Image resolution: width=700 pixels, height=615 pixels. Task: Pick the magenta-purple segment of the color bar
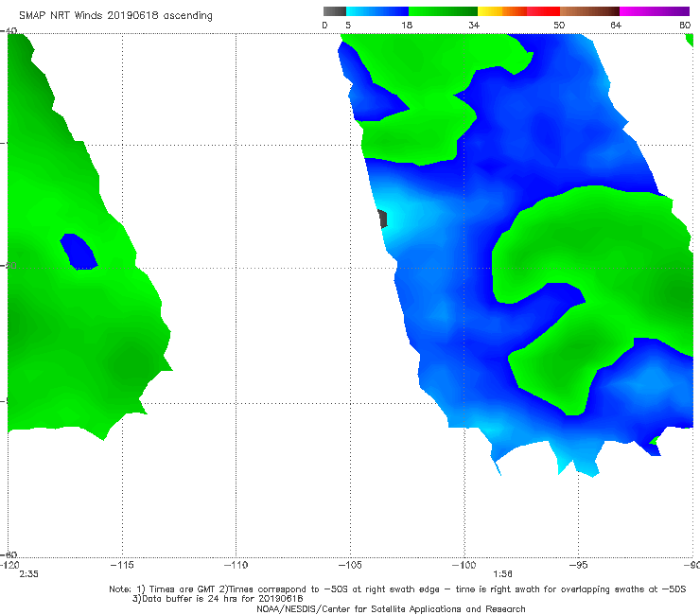[x=655, y=11]
